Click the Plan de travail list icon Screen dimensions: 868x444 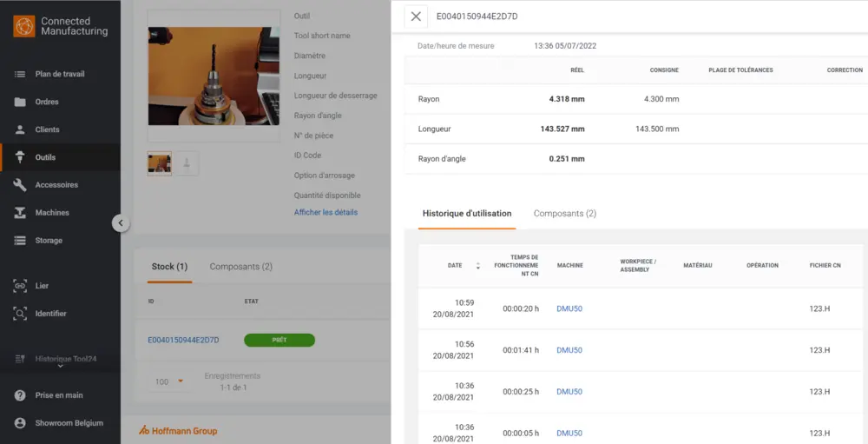20,74
